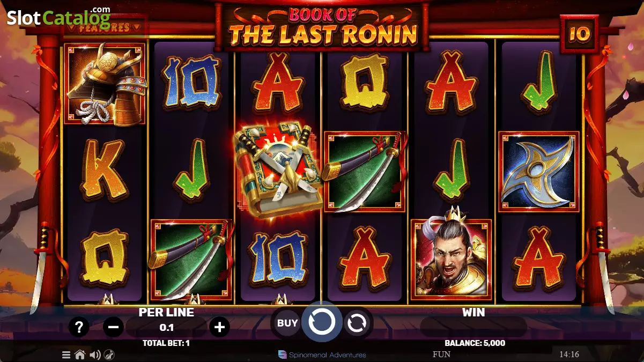644x362 pixels.
Task: Open the BUY feature button
Action: point(287,323)
